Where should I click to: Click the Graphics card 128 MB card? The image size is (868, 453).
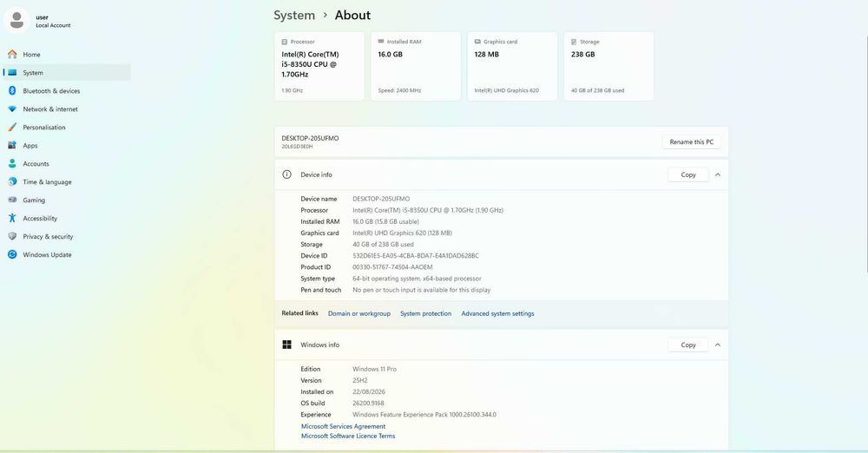513,66
